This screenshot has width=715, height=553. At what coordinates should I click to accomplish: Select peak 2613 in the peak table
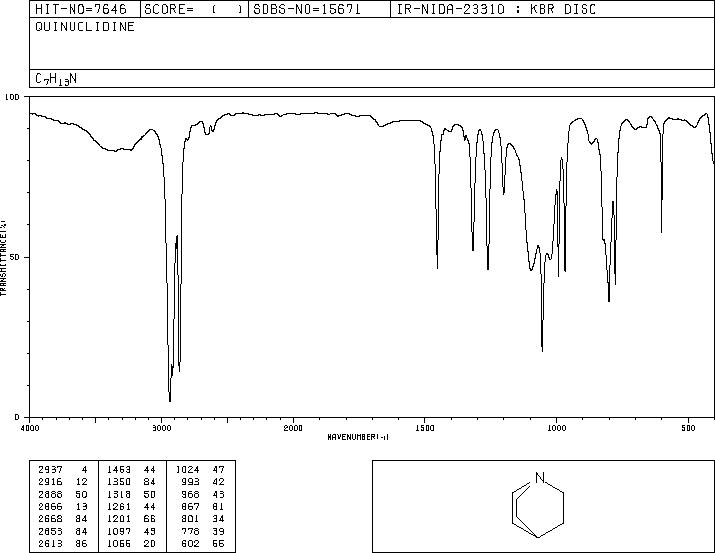click(50, 543)
